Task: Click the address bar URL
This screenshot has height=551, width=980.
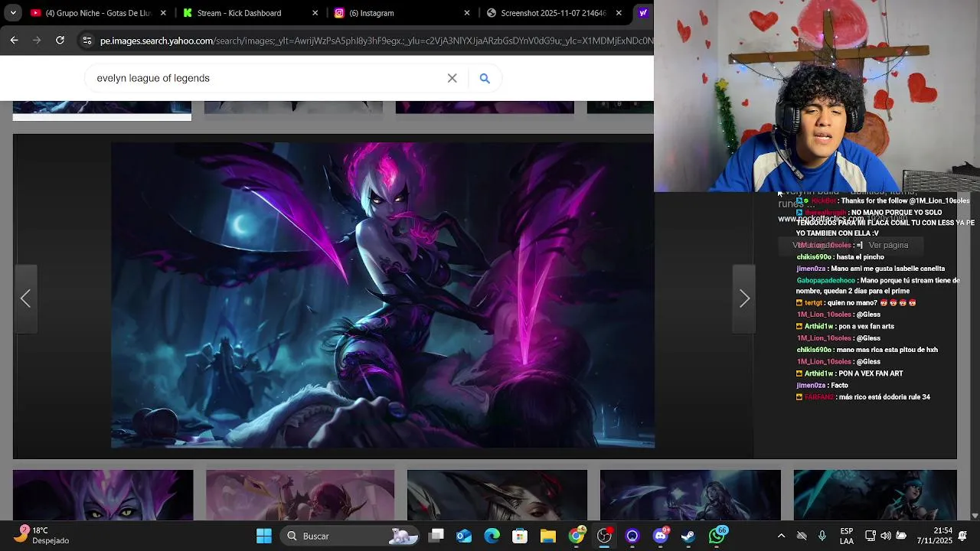Action: [x=375, y=41]
